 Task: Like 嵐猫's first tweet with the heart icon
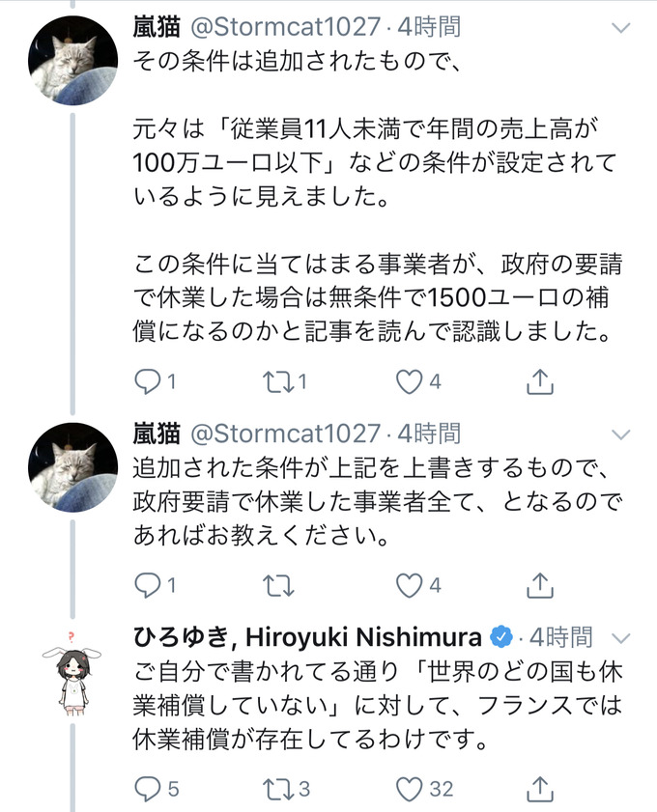[x=411, y=381]
